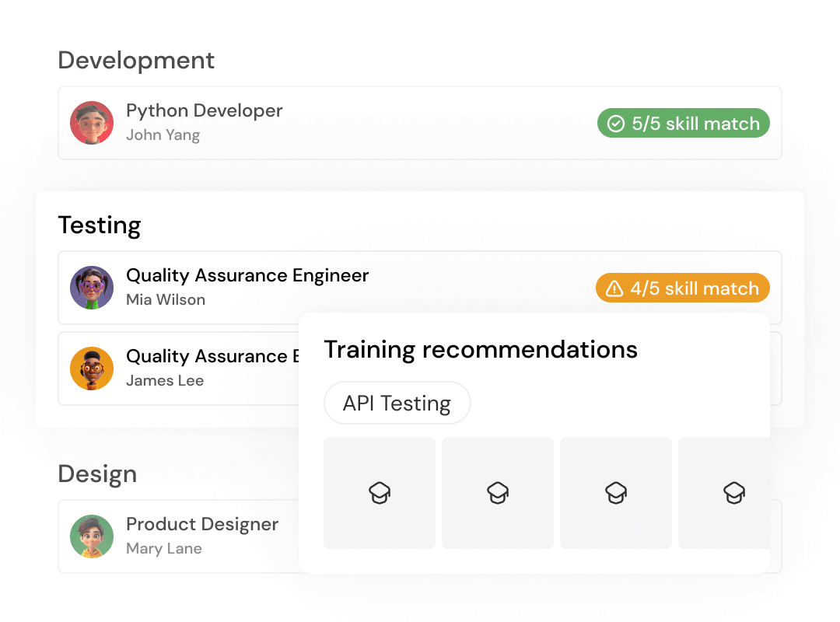Image resolution: width=840 pixels, height=622 pixels.
Task: Click the green checkmark icon in 5/5 badge
Action: [x=616, y=124]
